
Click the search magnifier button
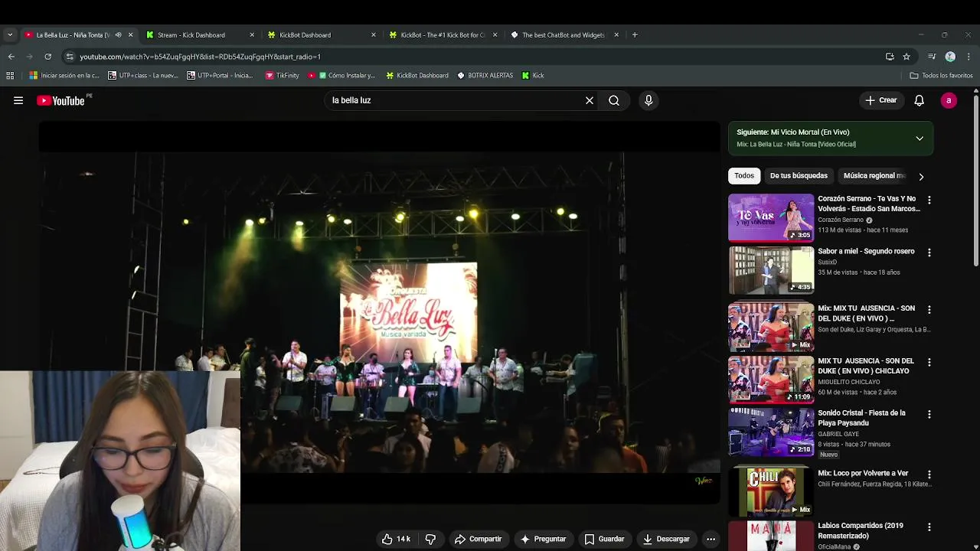[614, 100]
